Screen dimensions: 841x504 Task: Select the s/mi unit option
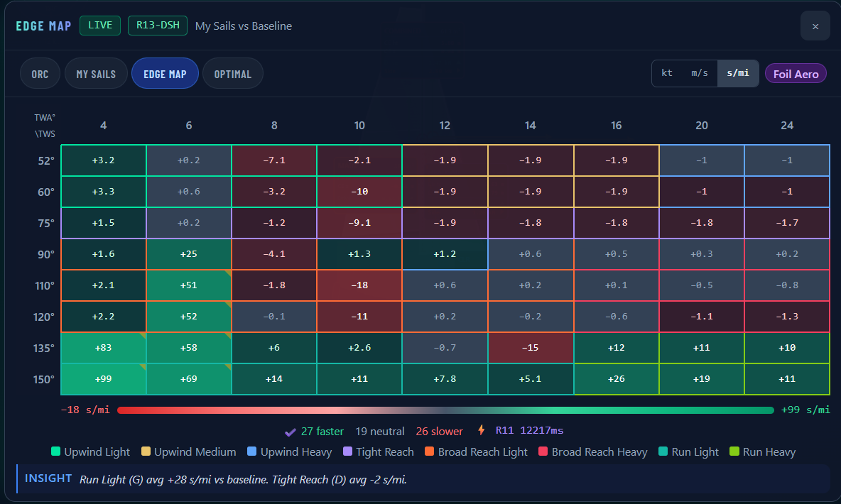pyautogui.click(x=738, y=73)
